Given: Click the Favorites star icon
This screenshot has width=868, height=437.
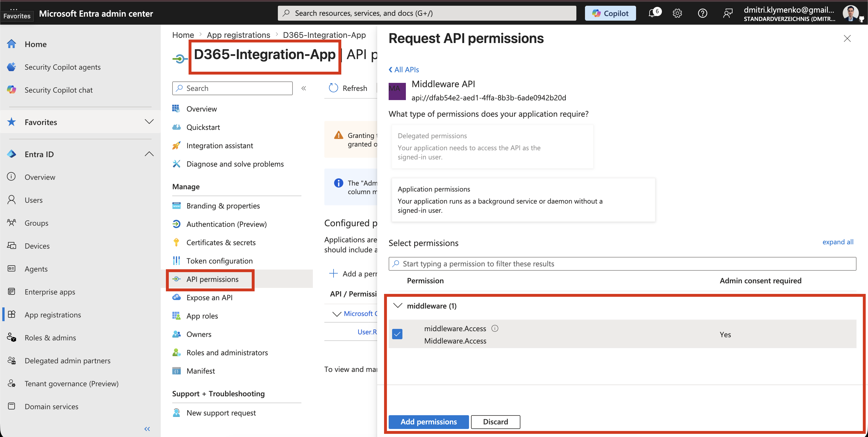Looking at the screenshot, I should (x=11, y=122).
